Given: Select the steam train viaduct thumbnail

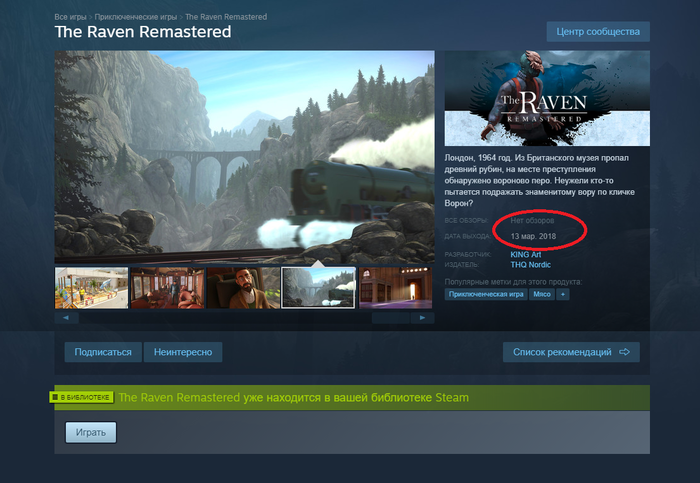Looking at the screenshot, I should (x=318, y=288).
